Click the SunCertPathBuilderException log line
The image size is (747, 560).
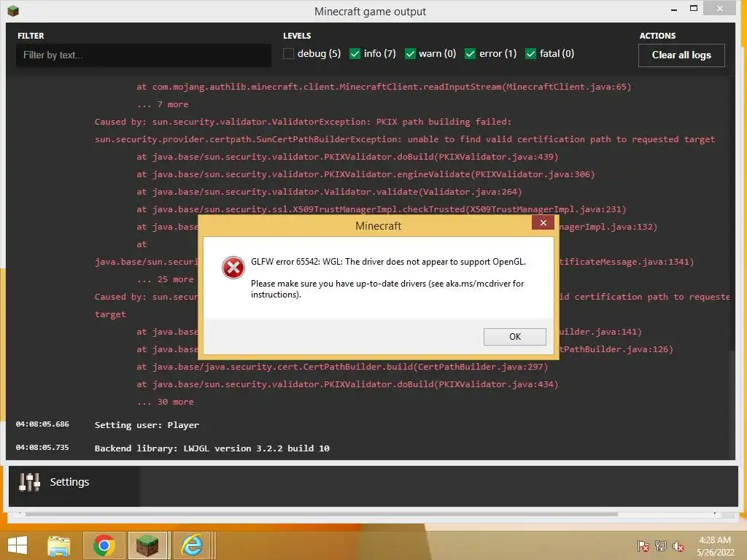[405, 139]
